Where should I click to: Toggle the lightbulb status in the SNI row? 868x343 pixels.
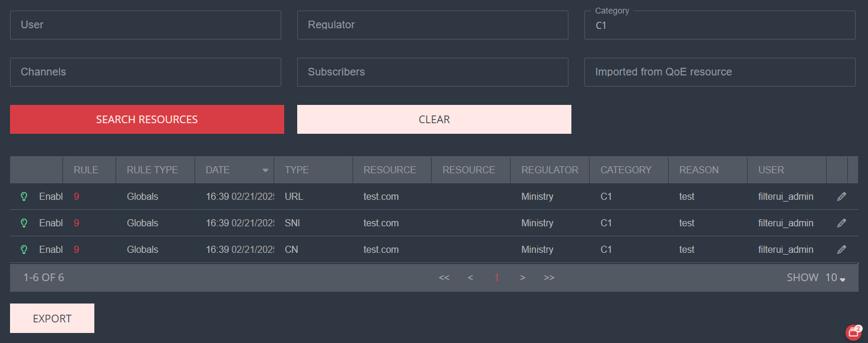pos(24,223)
